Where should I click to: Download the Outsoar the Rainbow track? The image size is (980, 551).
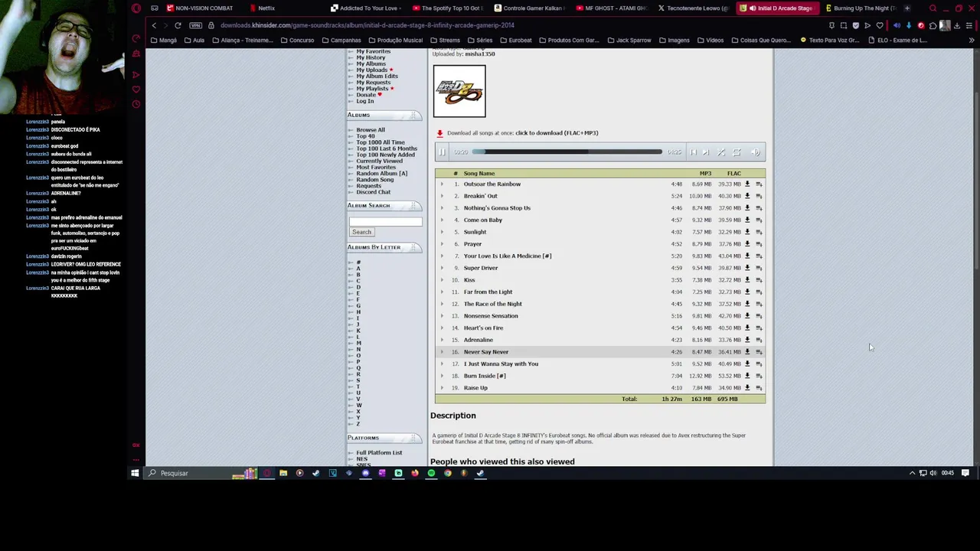[x=747, y=184]
